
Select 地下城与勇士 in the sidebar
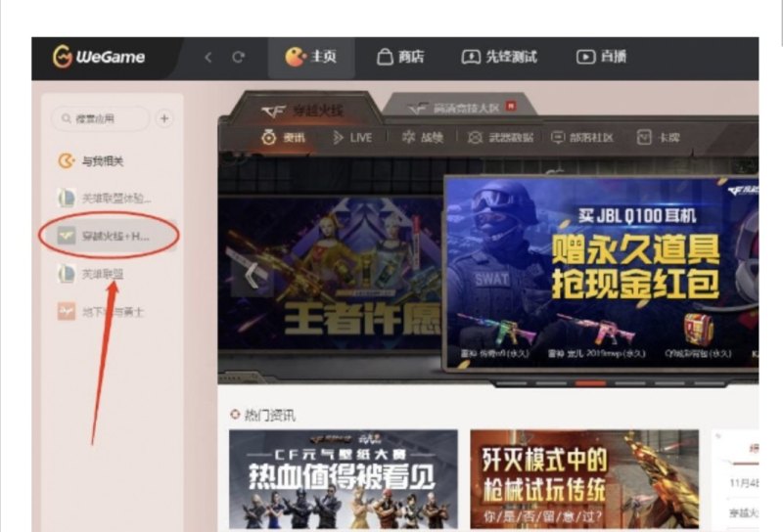[101, 312]
